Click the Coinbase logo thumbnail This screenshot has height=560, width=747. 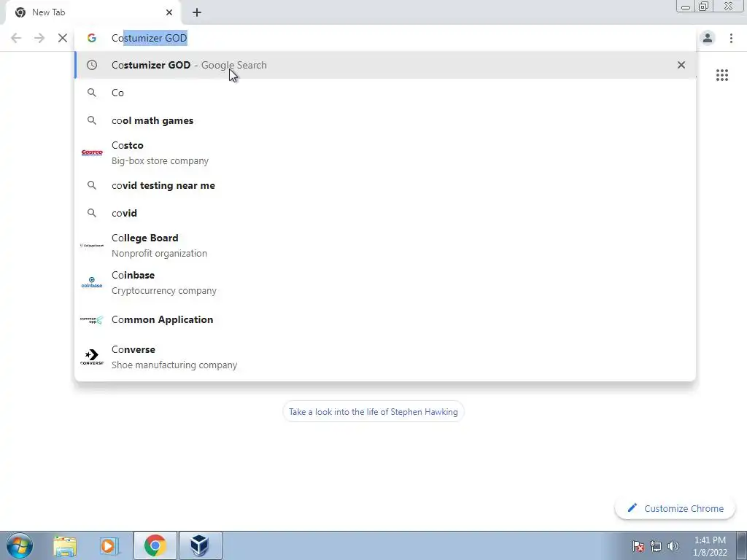[92, 282]
